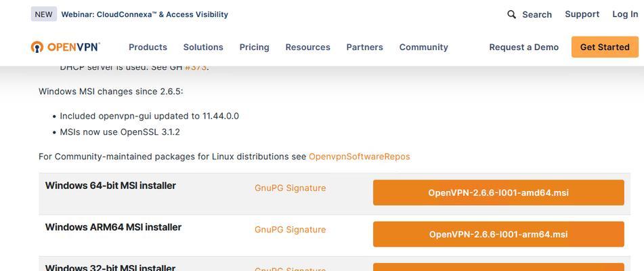Image resolution: width=644 pixels, height=271 pixels.
Task: Open the OpenvpnSoftwareRepos link
Action: pos(359,157)
